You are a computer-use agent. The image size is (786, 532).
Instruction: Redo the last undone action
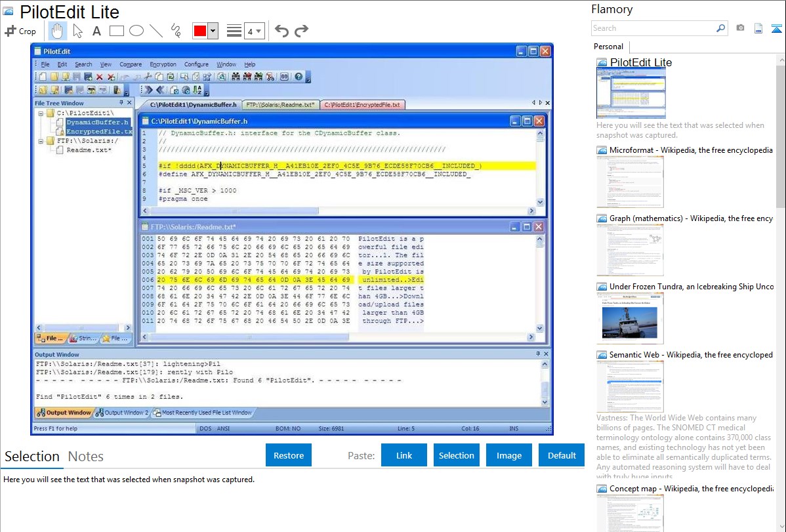pos(301,31)
